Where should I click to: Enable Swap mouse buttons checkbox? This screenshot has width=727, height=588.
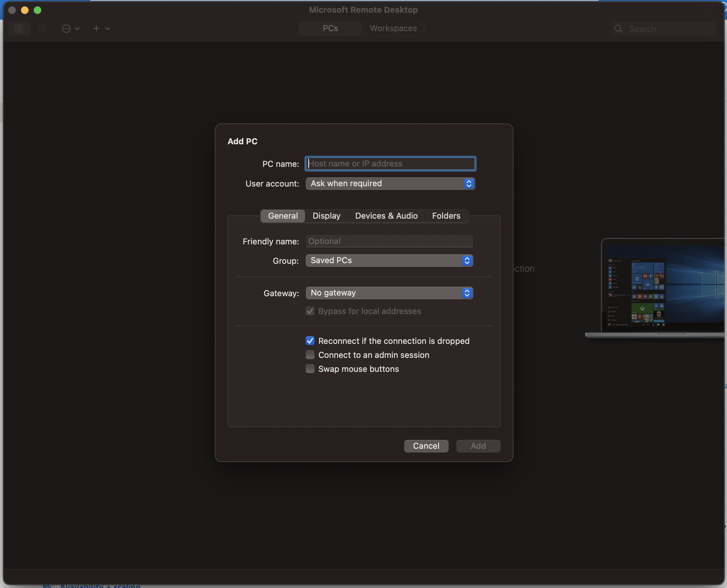pos(310,368)
